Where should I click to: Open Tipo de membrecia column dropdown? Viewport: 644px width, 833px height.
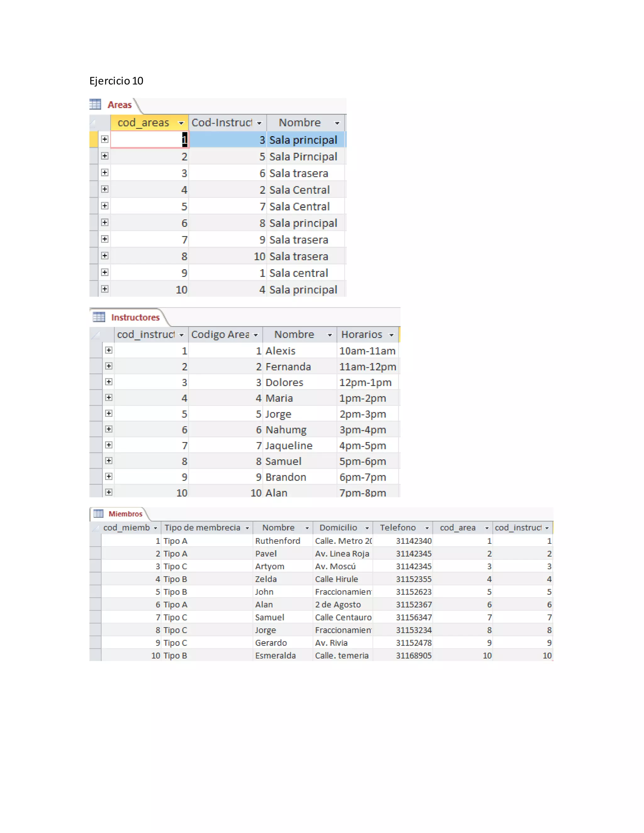pyautogui.click(x=247, y=528)
